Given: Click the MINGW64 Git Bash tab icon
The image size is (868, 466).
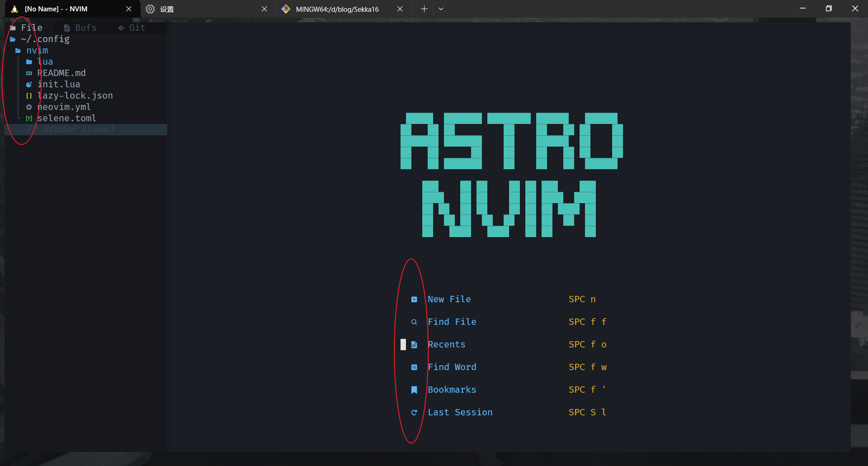Looking at the screenshot, I should (286, 9).
